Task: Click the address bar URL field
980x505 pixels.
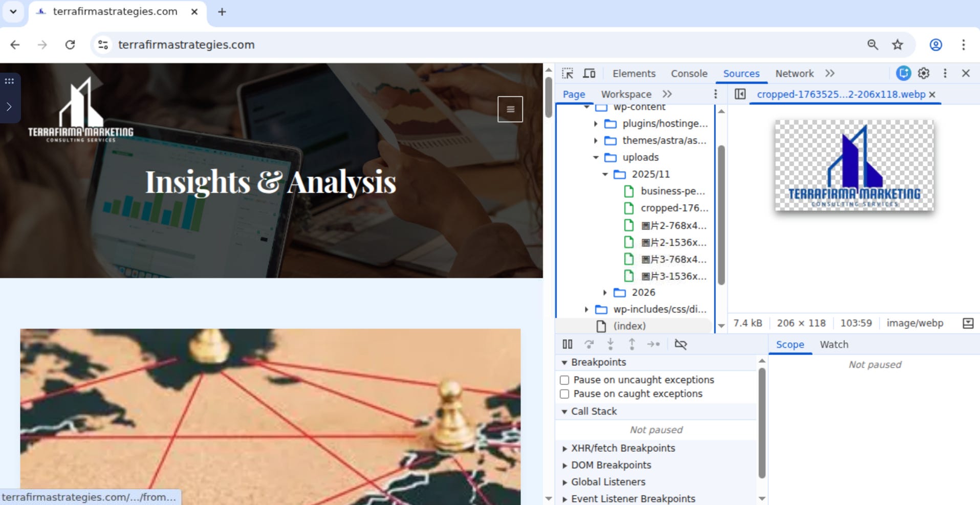Action: pos(481,45)
